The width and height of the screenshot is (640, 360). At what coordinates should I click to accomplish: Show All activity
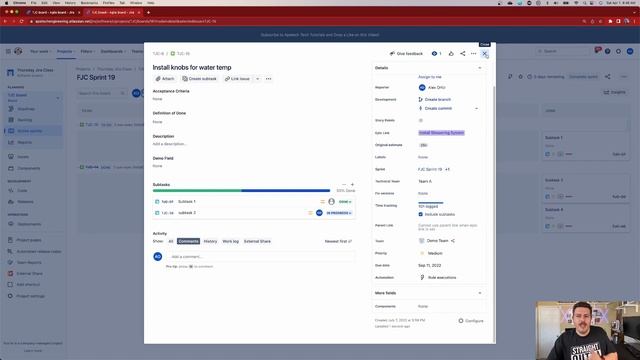point(171,241)
